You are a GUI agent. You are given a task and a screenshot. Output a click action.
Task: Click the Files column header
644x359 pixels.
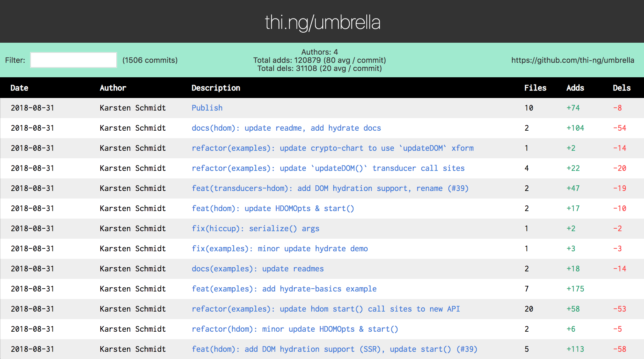click(535, 88)
